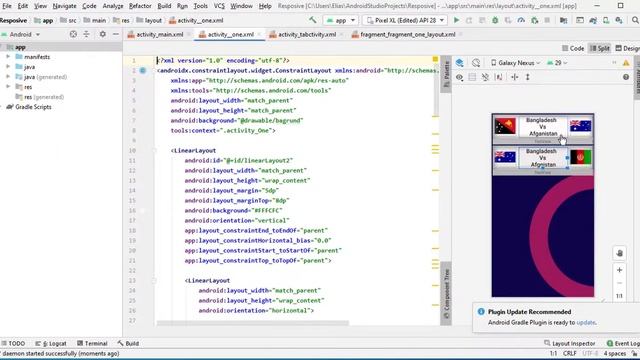Open the Build menu
The height and width of the screenshot is (360, 640).
[x=164, y=6]
